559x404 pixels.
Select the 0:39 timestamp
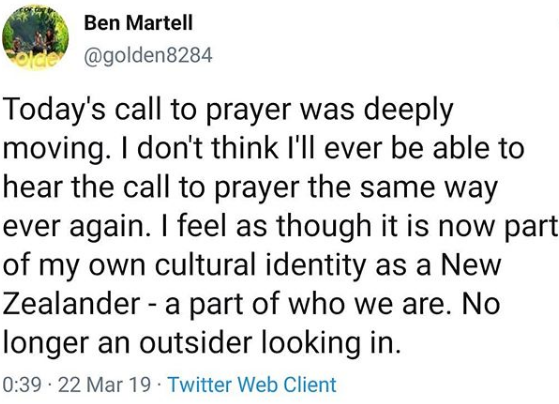tap(22, 385)
